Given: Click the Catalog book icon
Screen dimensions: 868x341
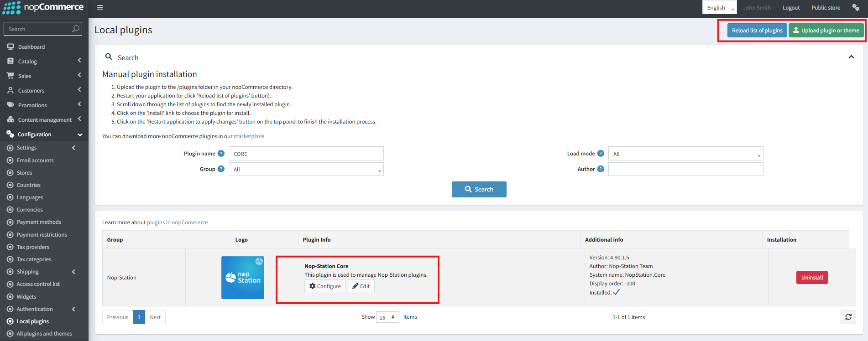Looking at the screenshot, I should tap(10, 61).
